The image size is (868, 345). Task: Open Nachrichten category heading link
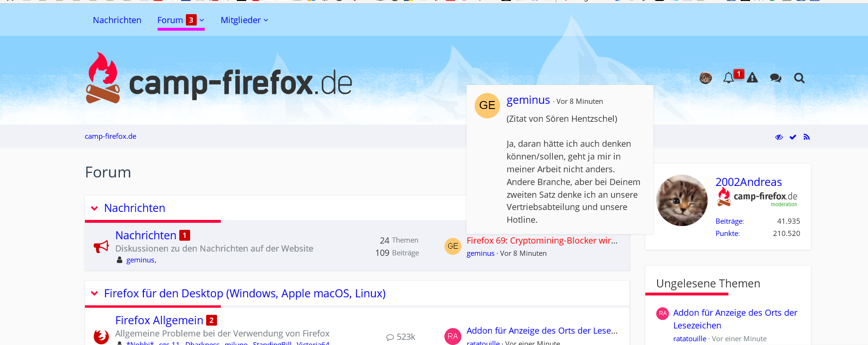coord(134,208)
